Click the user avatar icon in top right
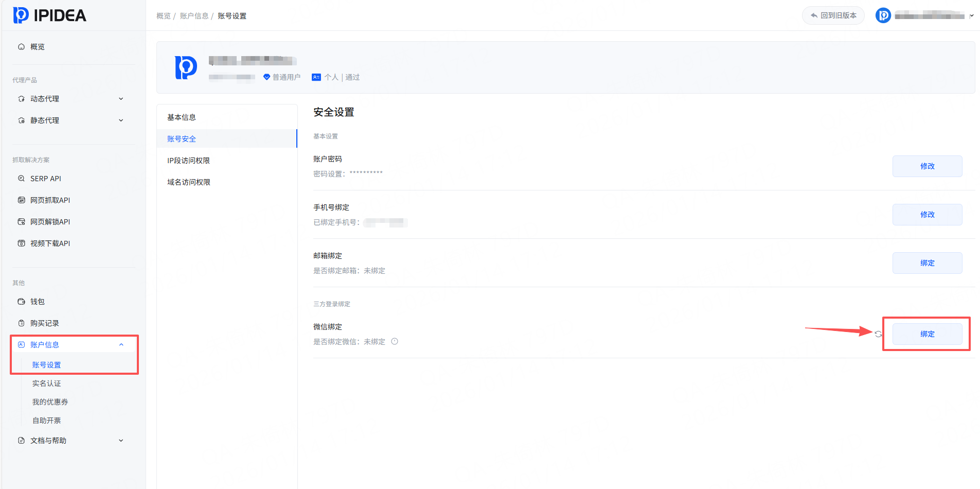This screenshot has height=489, width=980. pyautogui.click(x=883, y=15)
